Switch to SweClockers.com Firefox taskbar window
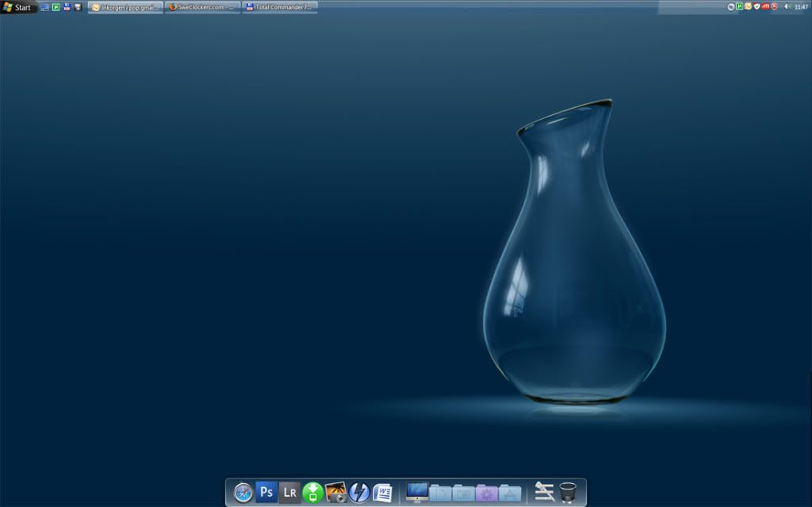The height and width of the screenshot is (507, 812). tap(202, 7)
